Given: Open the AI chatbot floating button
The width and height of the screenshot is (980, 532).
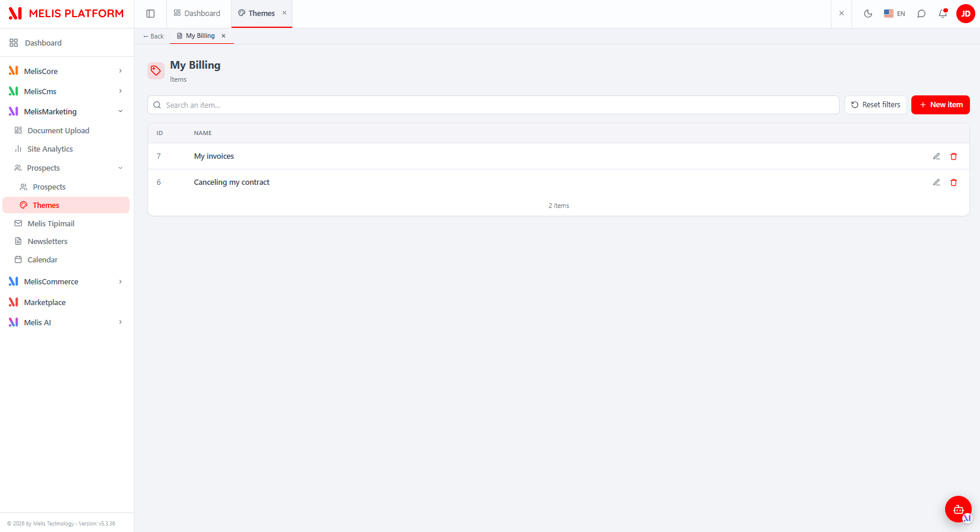Looking at the screenshot, I should pos(958,509).
